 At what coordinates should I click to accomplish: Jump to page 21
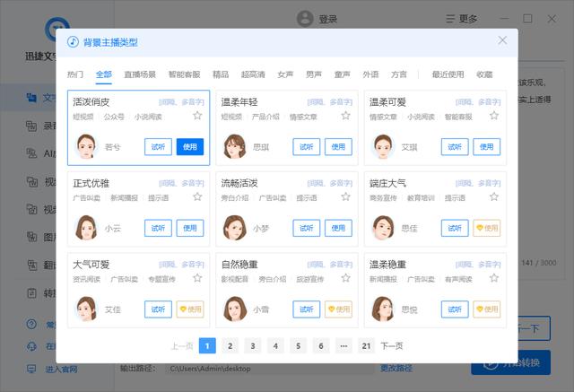tap(366, 346)
